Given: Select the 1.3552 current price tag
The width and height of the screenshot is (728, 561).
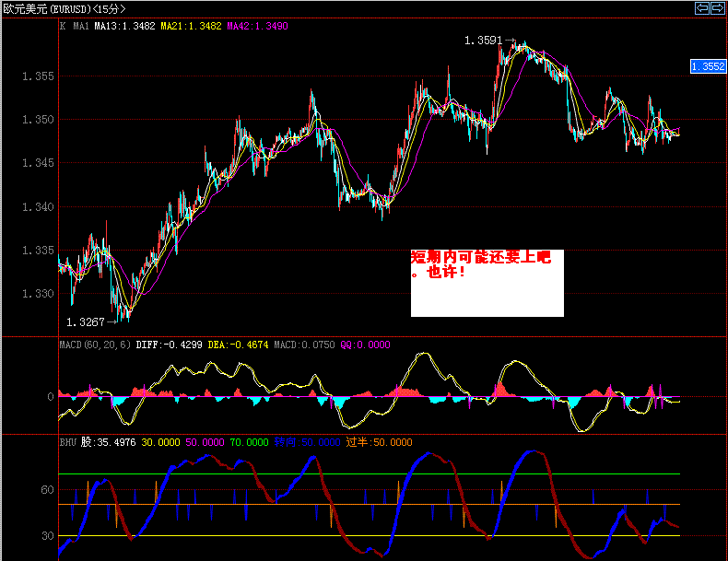Looking at the screenshot, I should 708,67.
